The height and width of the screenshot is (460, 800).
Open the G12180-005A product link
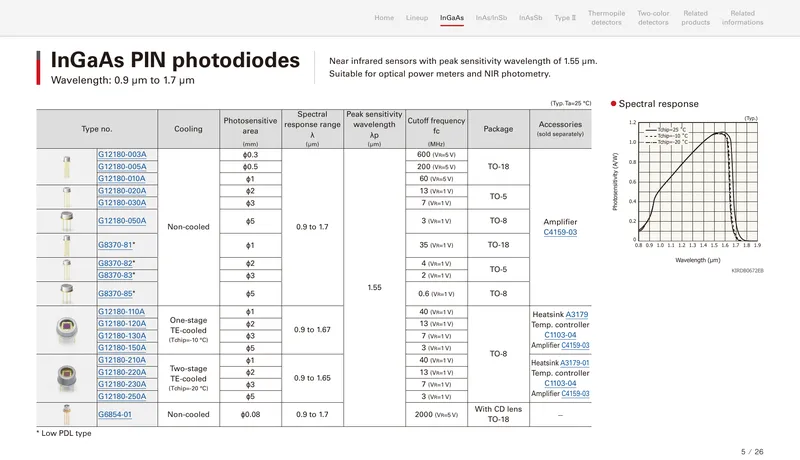[122, 167]
